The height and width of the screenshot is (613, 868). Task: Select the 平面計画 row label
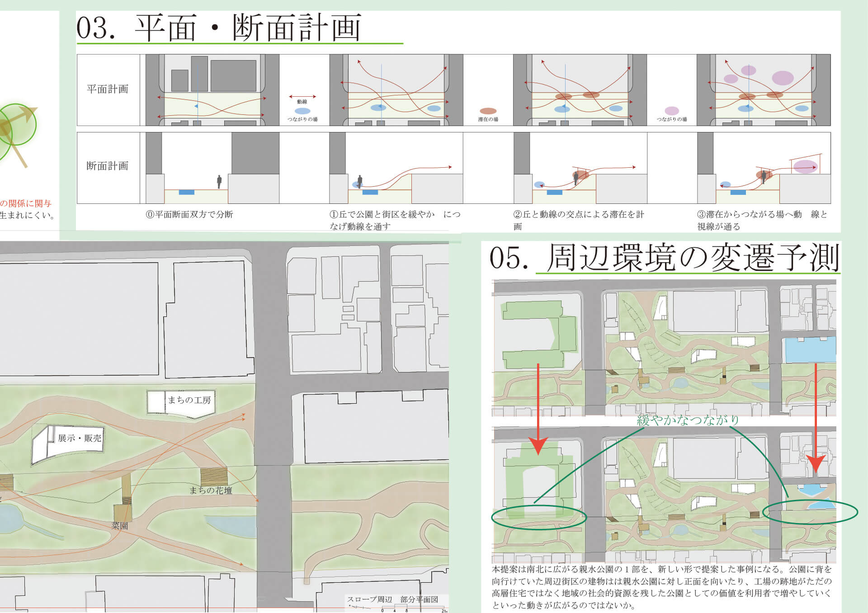point(108,89)
